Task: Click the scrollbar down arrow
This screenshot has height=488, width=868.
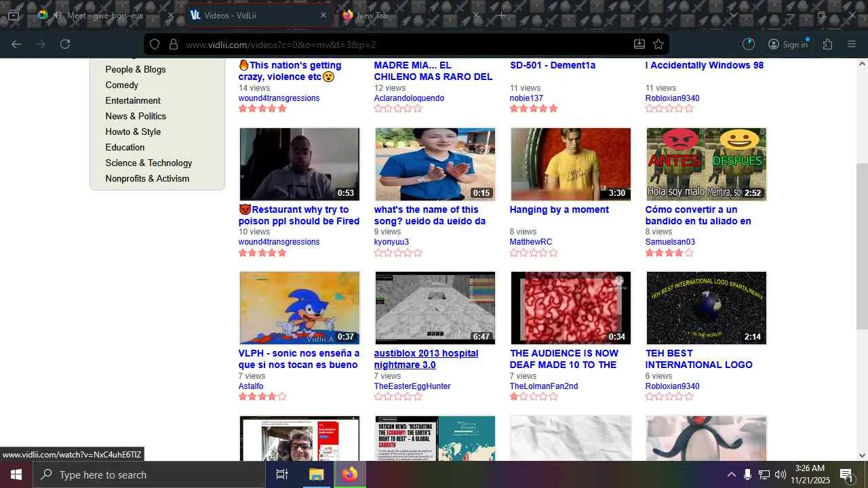Action: [862, 455]
